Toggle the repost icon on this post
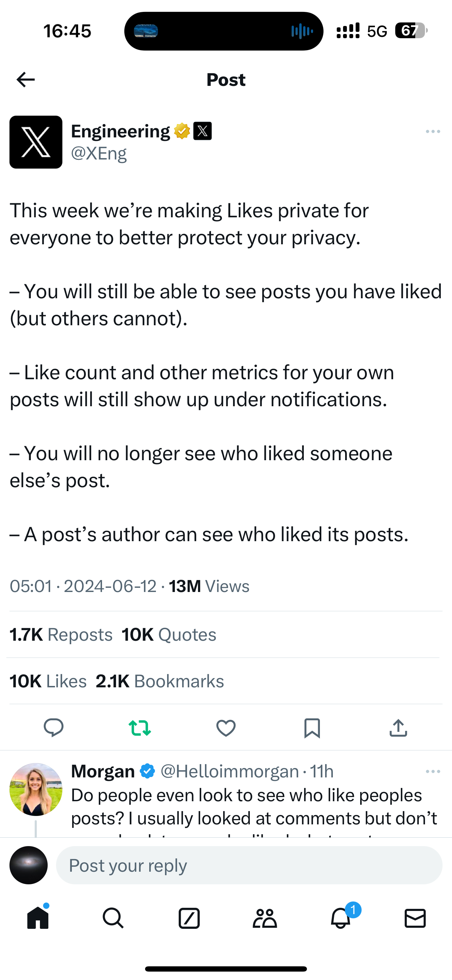 (140, 728)
